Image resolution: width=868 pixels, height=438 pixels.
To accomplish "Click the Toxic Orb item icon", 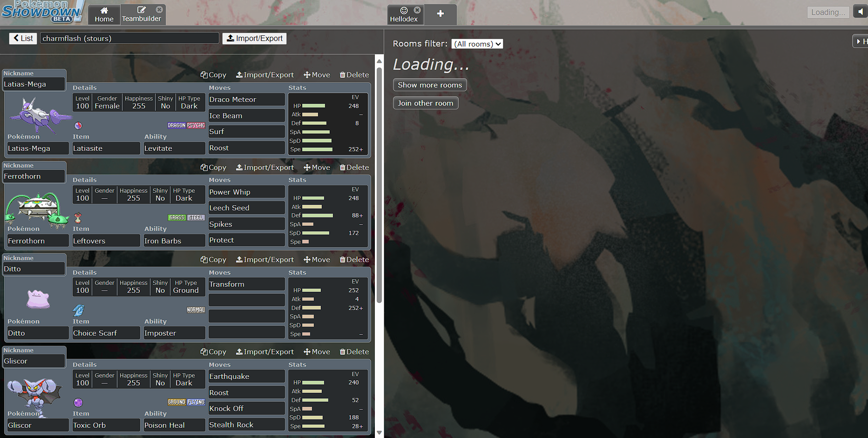I will click(78, 402).
